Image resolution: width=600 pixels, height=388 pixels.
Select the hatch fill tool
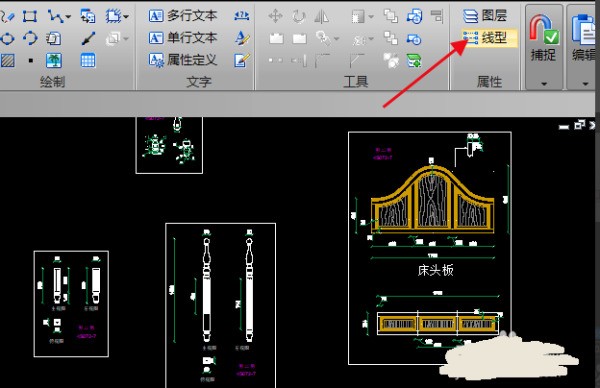(8, 60)
